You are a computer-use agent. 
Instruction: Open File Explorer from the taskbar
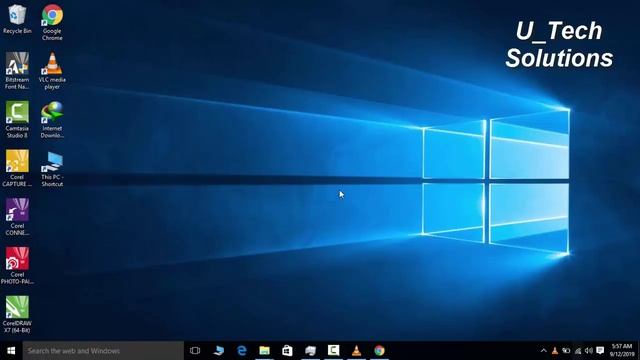(x=264, y=351)
